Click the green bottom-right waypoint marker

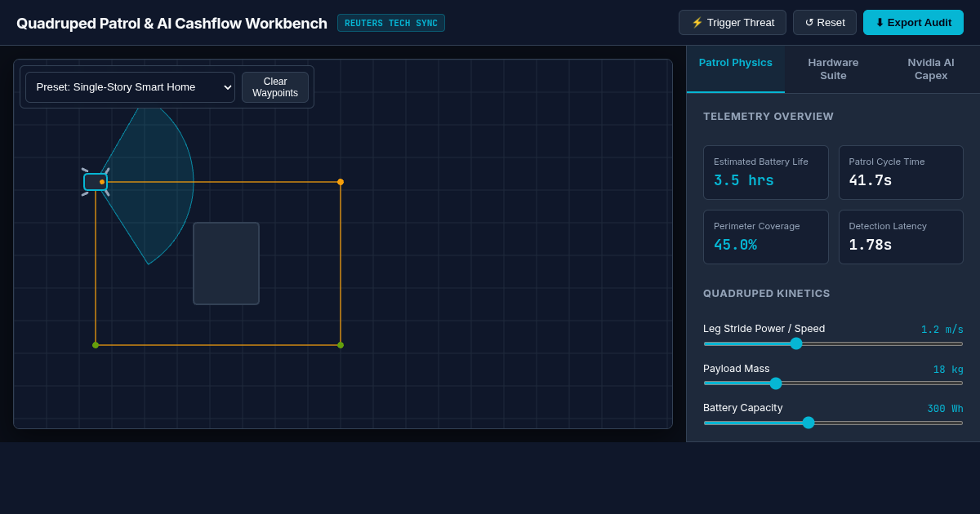point(341,345)
